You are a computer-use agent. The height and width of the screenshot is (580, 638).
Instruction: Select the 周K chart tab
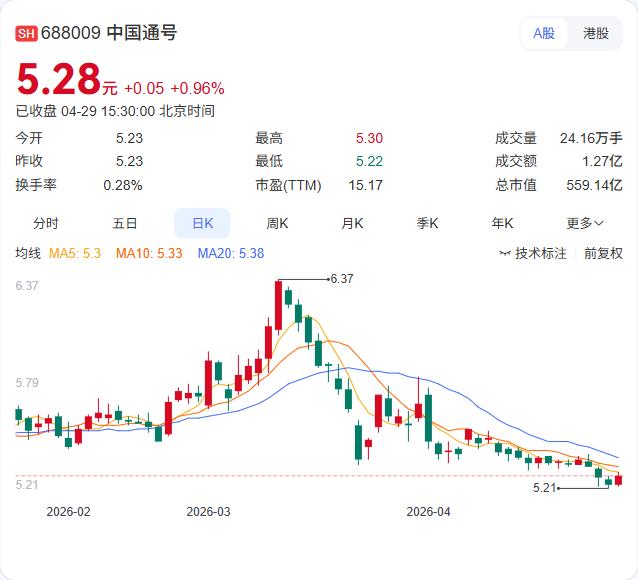point(277,223)
